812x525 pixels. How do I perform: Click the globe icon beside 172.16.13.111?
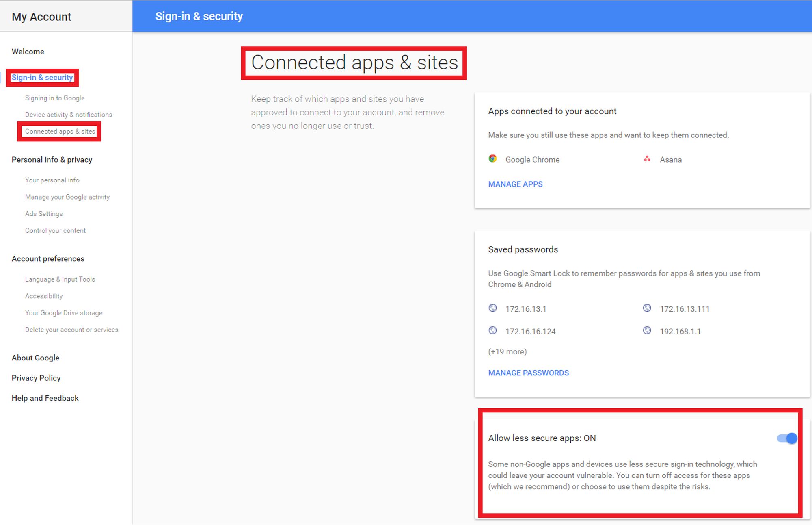click(x=647, y=308)
